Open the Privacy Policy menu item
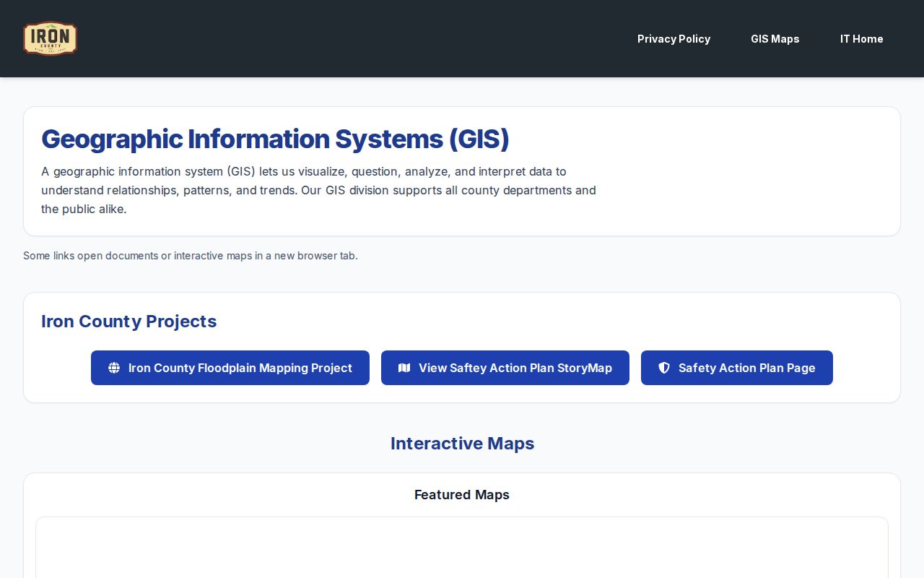This screenshot has width=924, height=578. (674, 39)
